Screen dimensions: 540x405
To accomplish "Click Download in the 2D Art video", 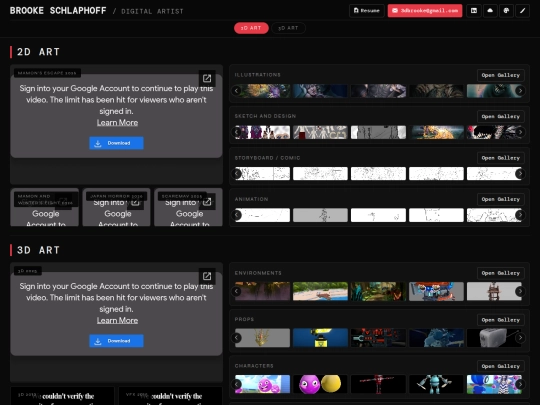I will point(116,143).
